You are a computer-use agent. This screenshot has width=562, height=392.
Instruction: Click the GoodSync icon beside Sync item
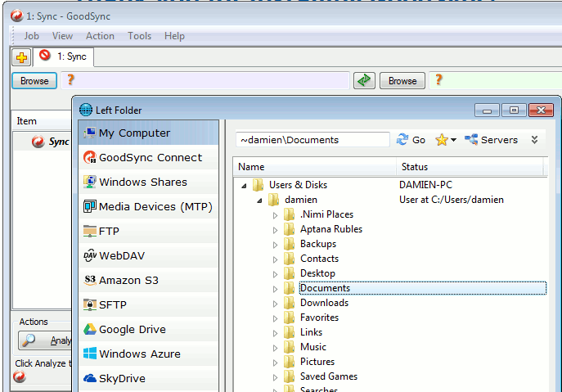[x=38, y=142]
